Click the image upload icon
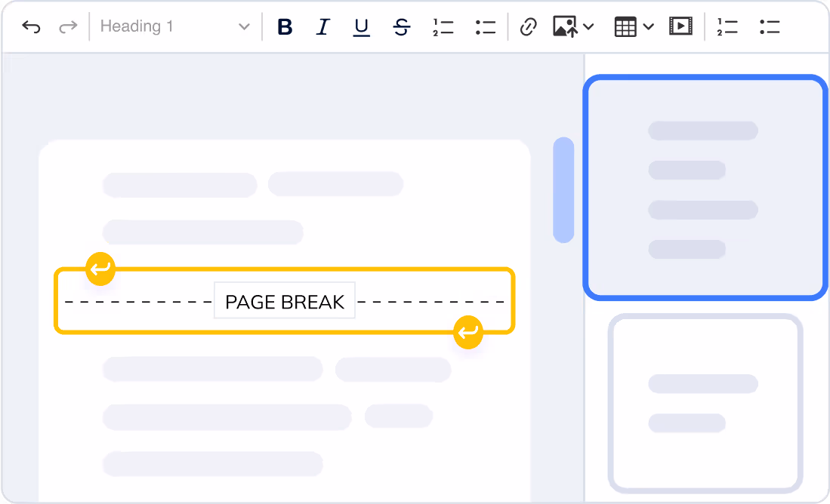Image resolution: width=830 pixels, height=504 pixels. coord(565,27)
